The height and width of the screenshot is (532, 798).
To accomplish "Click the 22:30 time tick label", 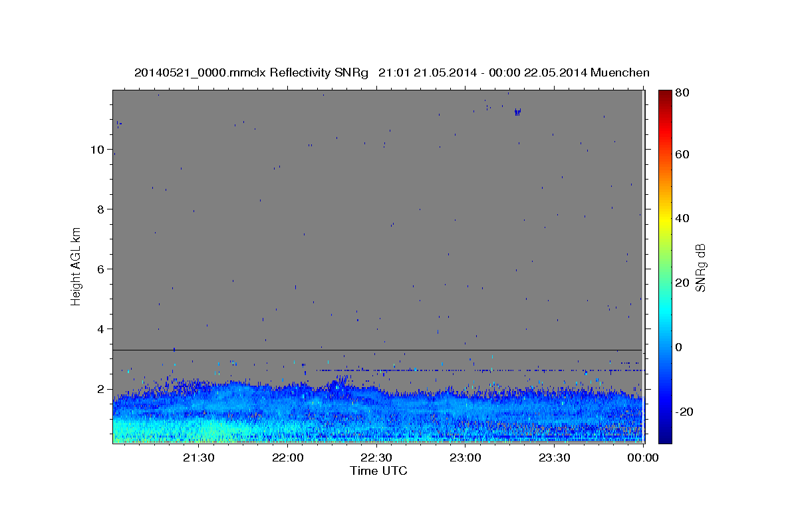I will pyautogui.click(x=376, y=458).
